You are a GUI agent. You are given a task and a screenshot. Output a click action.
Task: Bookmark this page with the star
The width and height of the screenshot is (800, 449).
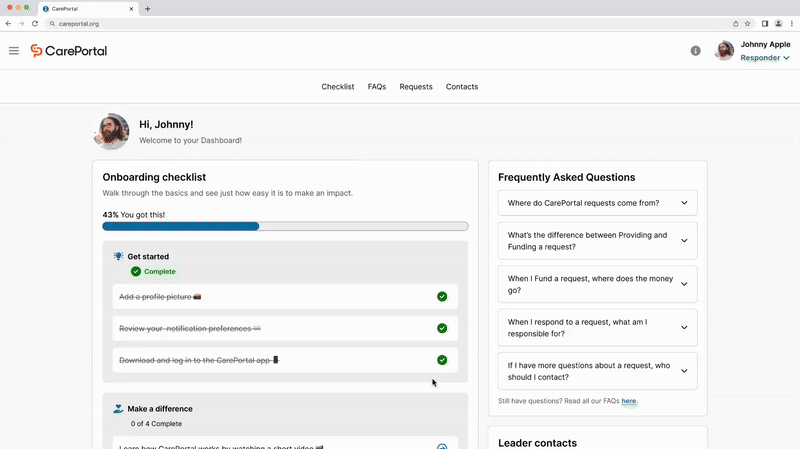(x=747, y=23)
